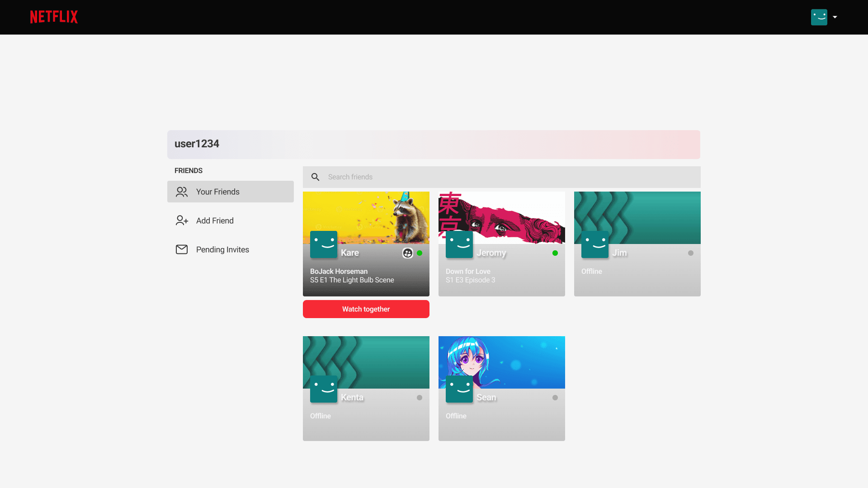Focus the Search friends field
This screenshot has height=488, width=868.
tap(502, 177)
